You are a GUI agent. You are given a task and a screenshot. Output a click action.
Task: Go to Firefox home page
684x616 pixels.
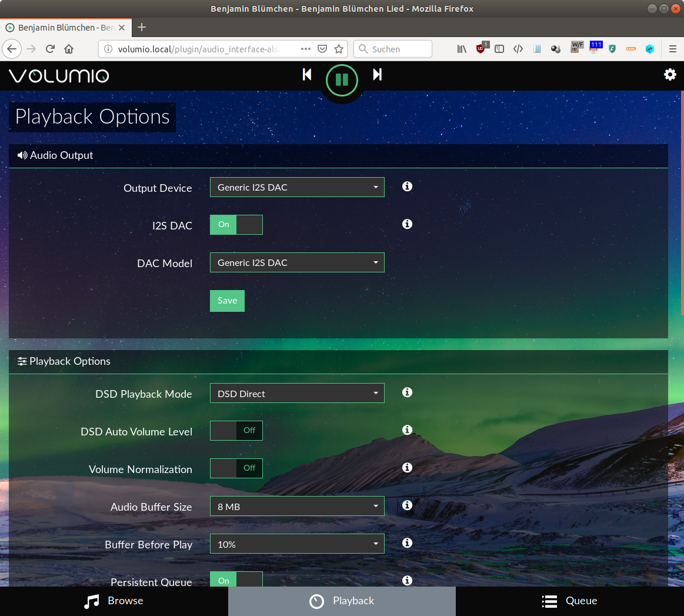point(69,49)
